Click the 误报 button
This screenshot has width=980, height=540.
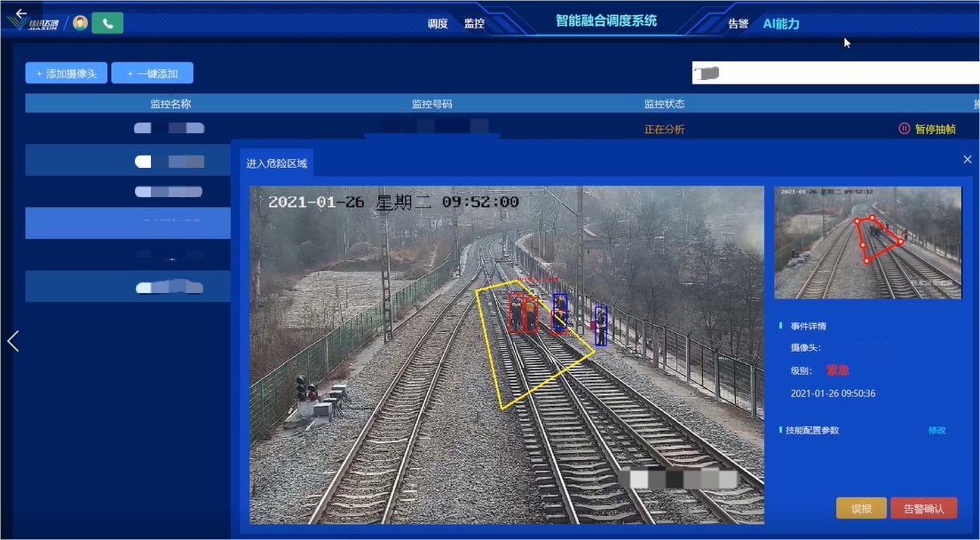click(x=861, y=508)
